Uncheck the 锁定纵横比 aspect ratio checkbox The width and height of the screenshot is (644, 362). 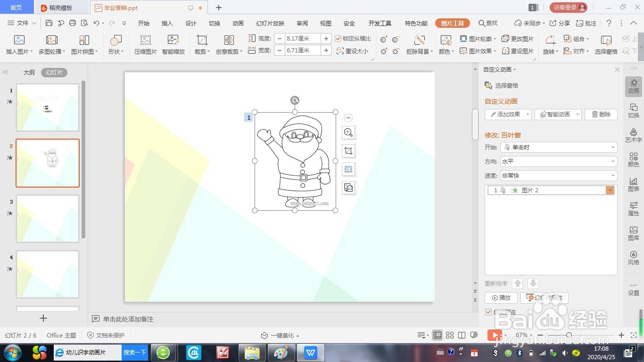tap(338, 38)
